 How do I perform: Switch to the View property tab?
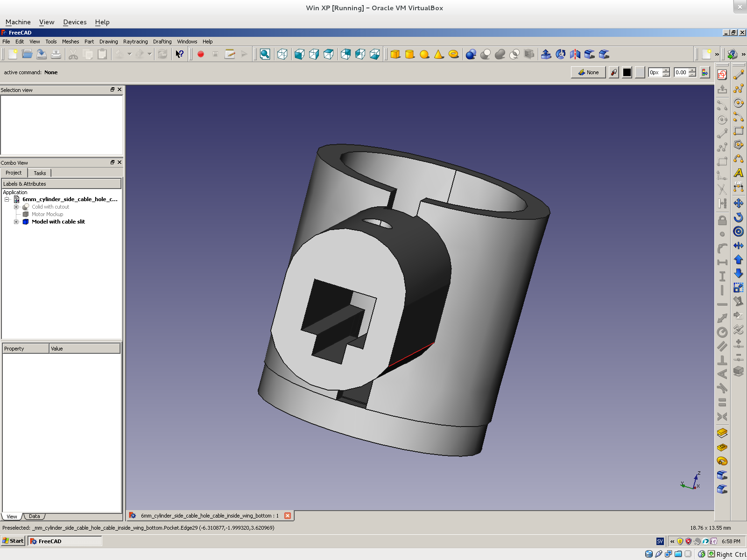[x=12, y=516]
